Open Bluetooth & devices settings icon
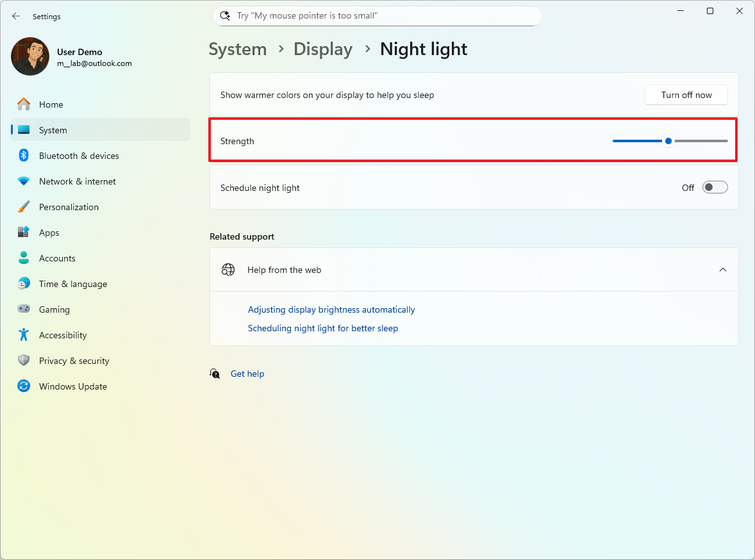This screenshot has width=755, height=560. pos(24,156)
